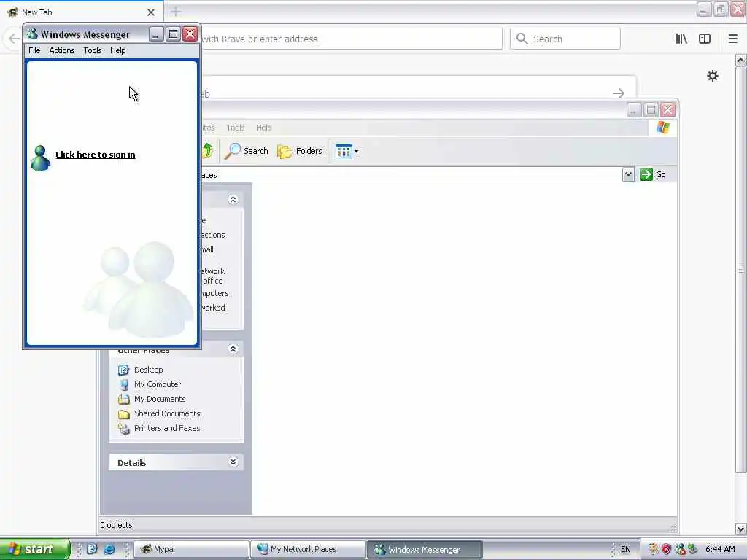Screen dimensions: 747x560
Task: Click the browser vertical scrollbar thumb
Action: pyautogui.click(x=741, y=270)
